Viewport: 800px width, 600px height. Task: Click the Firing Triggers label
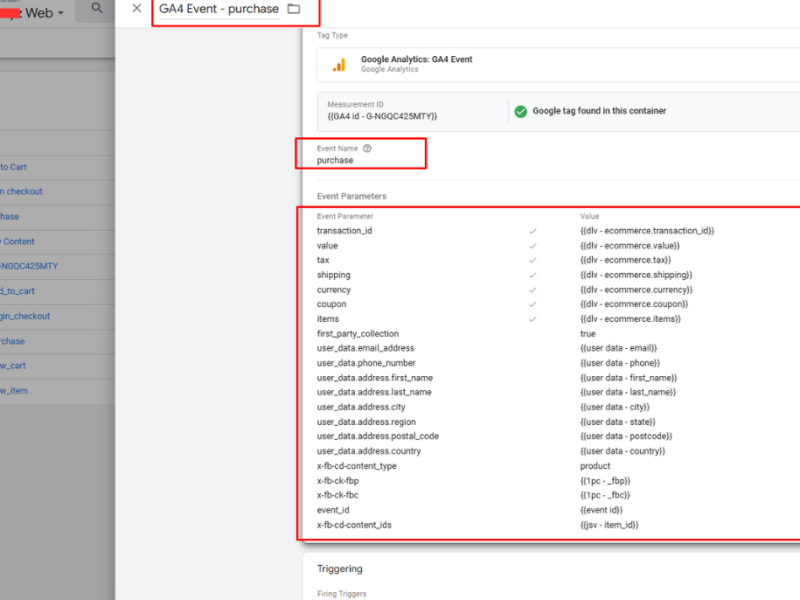tap(341, 594)
